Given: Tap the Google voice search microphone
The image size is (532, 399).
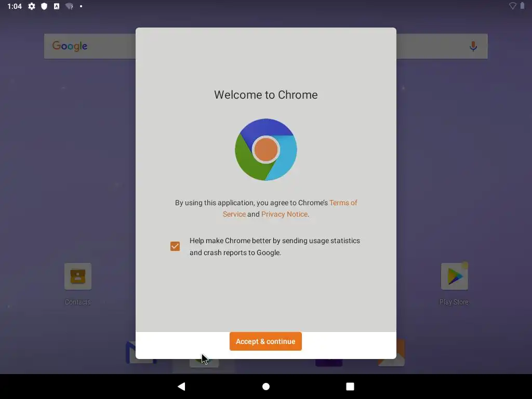Looking at the screenshot, I should click(473, 46).
